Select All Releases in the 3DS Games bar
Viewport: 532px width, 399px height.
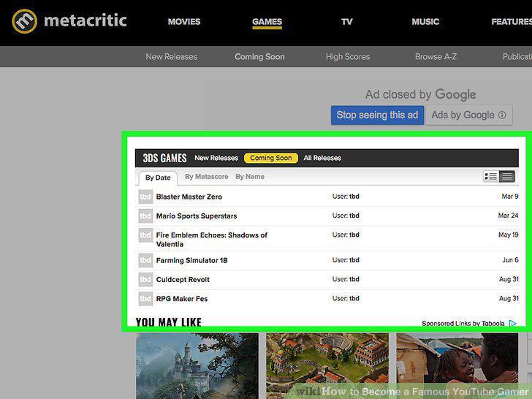click(322, 158)
